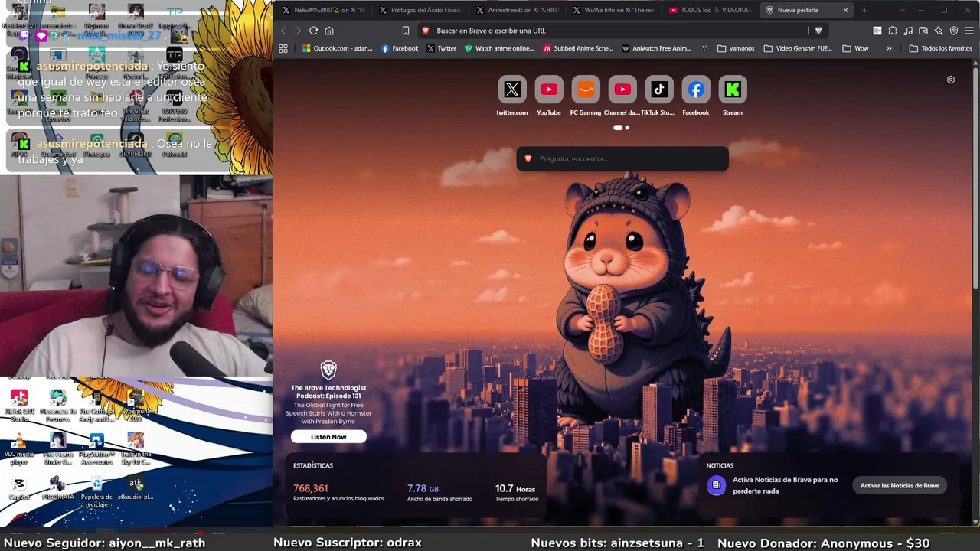Viewport: 980px width, 551px height.
Task: Open the media playlist music-note icon
Action: [908, 31]
